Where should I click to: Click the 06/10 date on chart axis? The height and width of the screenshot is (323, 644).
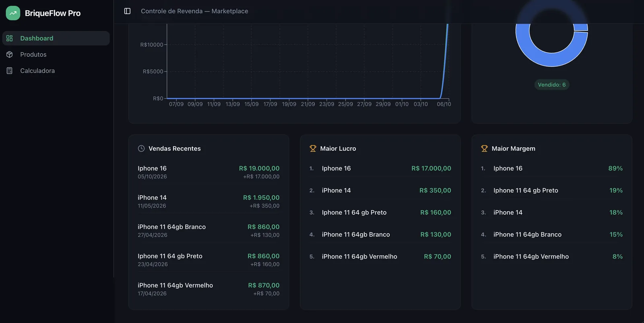pyautogui.click(x=444, y=104)
